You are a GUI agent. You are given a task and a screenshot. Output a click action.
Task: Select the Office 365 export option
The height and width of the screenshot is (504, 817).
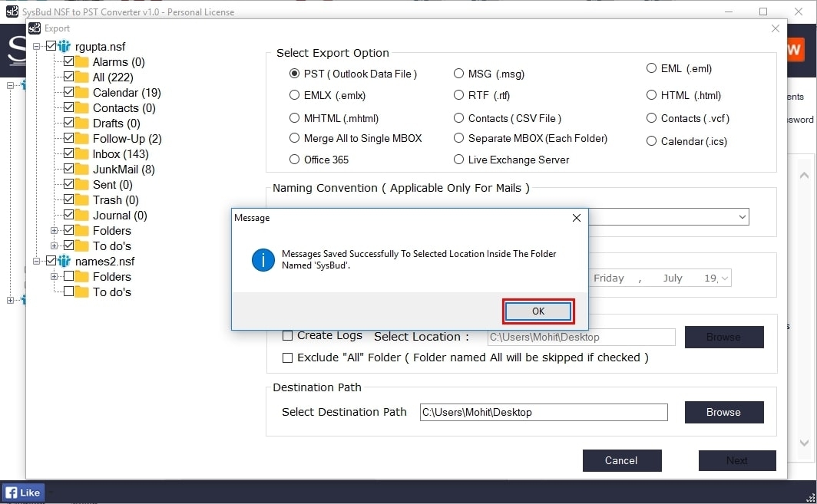(x=294, y=160)
